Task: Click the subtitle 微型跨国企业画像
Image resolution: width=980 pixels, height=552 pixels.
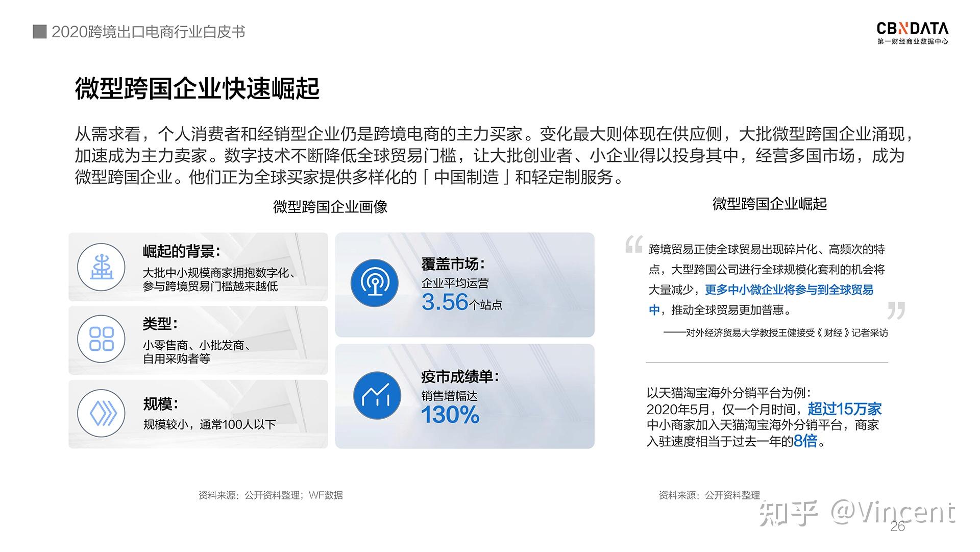Action: pyautogui.click(x=330, y=207)
